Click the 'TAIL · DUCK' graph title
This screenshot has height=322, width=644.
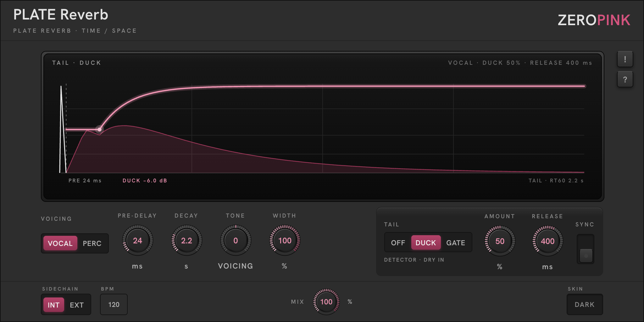(77, 63)
